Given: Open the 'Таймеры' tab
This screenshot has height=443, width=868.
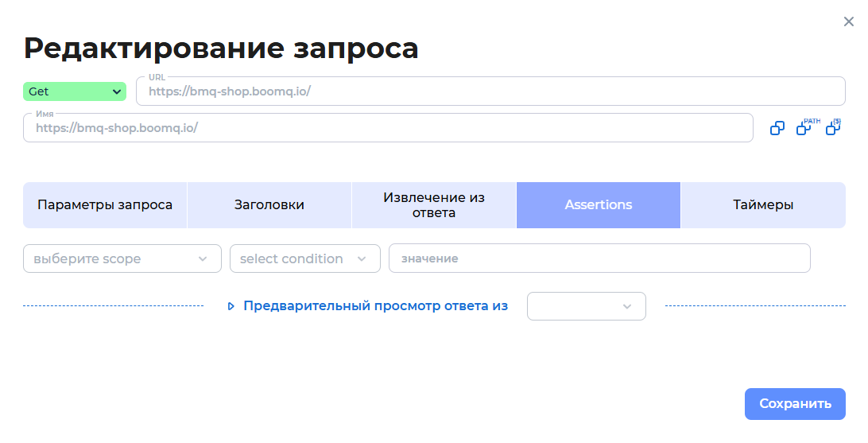Looking at the screenshot, I should click(x=763, y=205).
